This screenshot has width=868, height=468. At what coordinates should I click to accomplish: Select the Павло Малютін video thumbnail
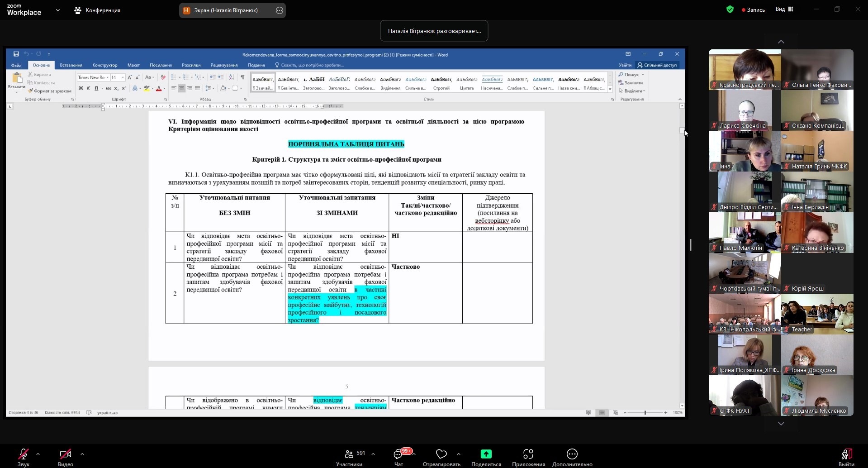tap(745, 233)
